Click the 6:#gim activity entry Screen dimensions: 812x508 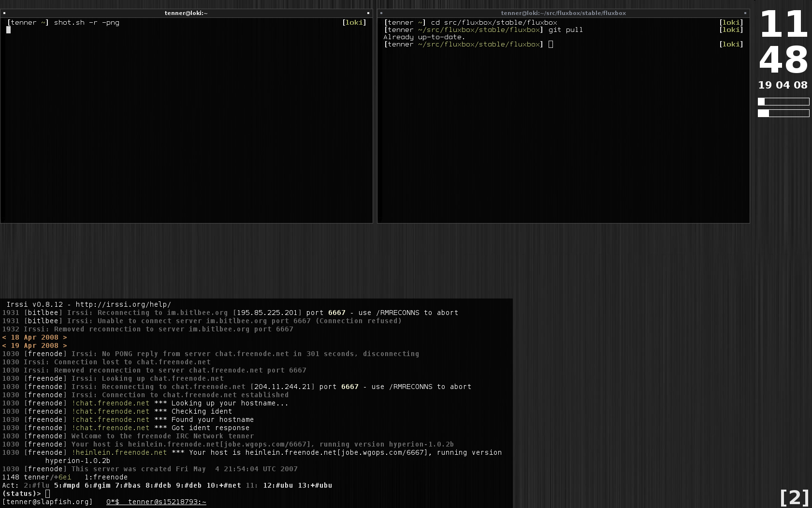[x=97, y=486]
